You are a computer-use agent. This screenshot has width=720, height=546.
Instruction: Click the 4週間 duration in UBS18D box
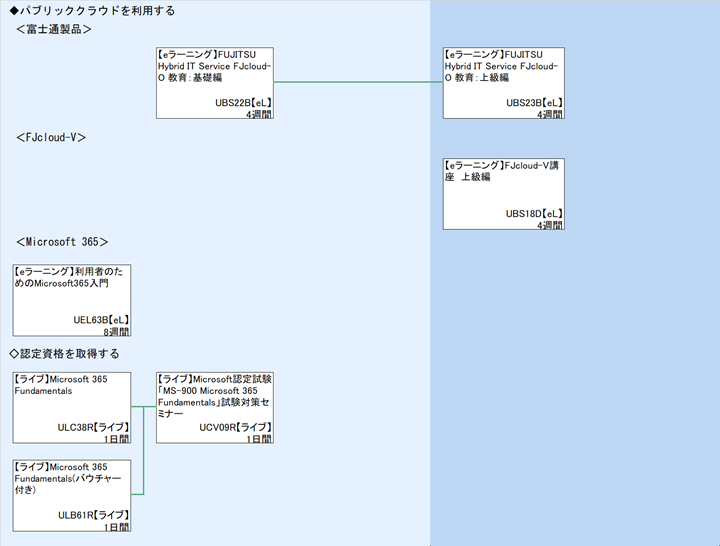(x=550, y=225)
